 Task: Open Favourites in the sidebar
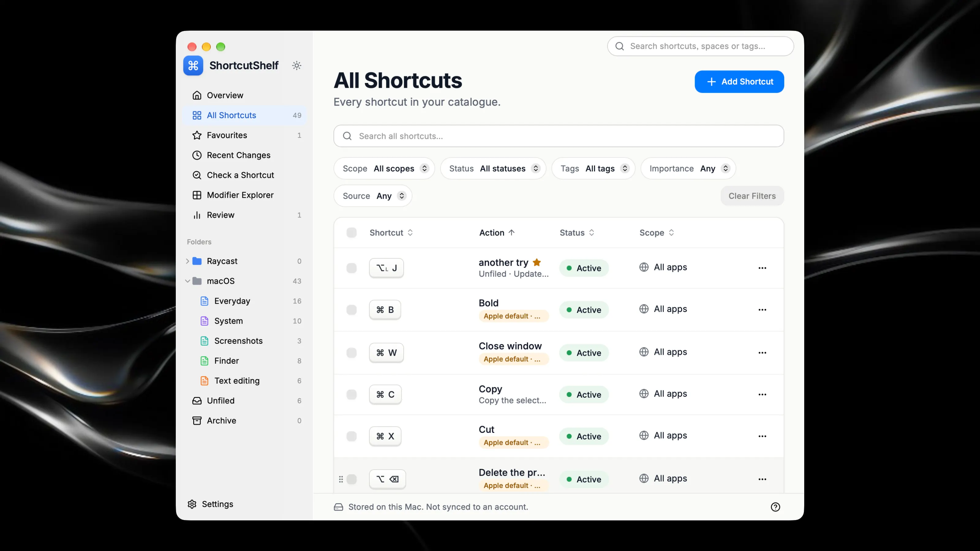pyautogui.click(x=245, y=135)
